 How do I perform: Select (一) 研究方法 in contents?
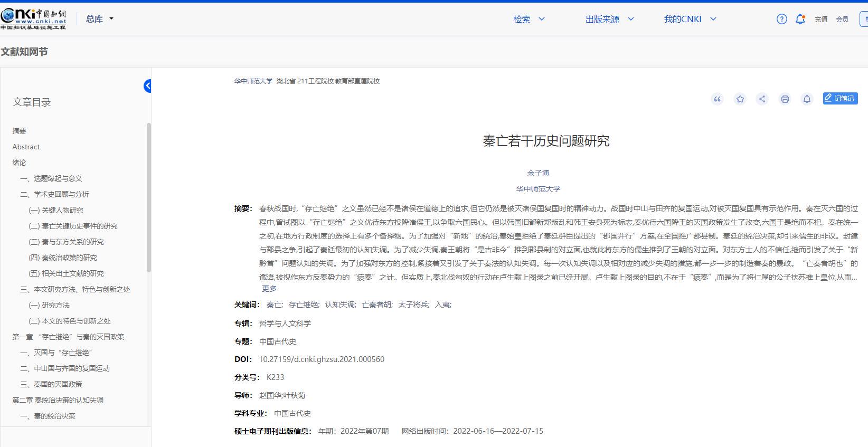point(49,305)
